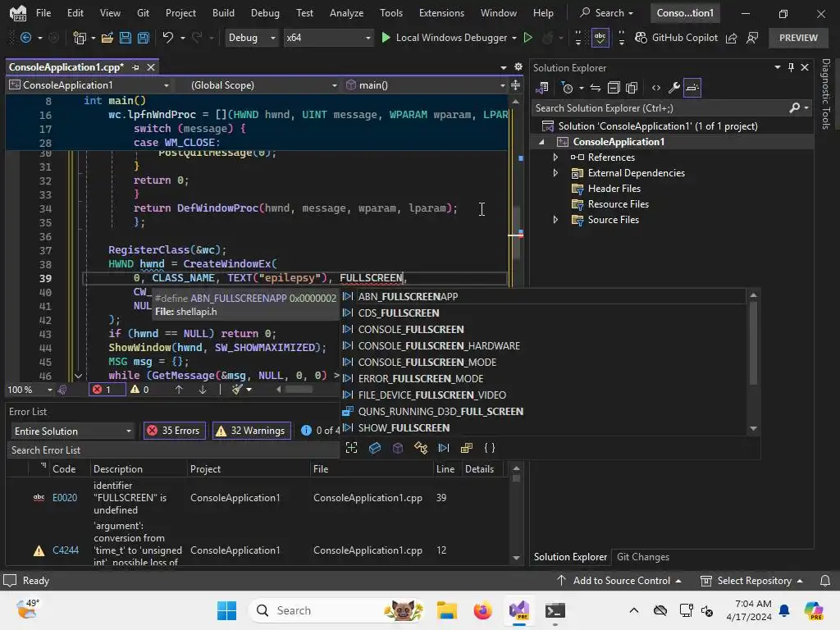This screenshot has height=630, width=840.
Task: Click the Send Feedback person icon
Action: pos(752,38)
